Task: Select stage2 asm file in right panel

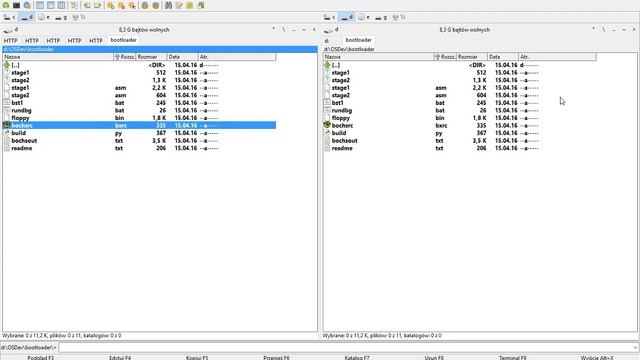Action: pos(460,95)
